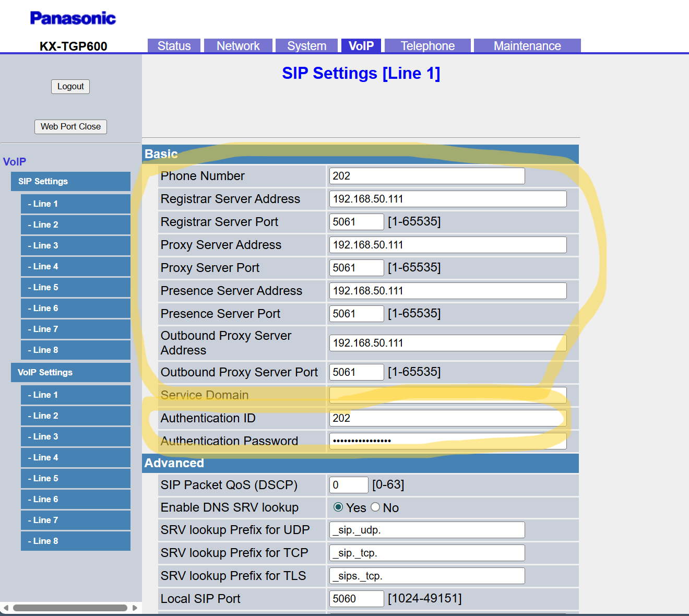Click the Authentication Password field
Image resolution: width=689 pixels, height=616 pixels.
(x=447, y=441)
